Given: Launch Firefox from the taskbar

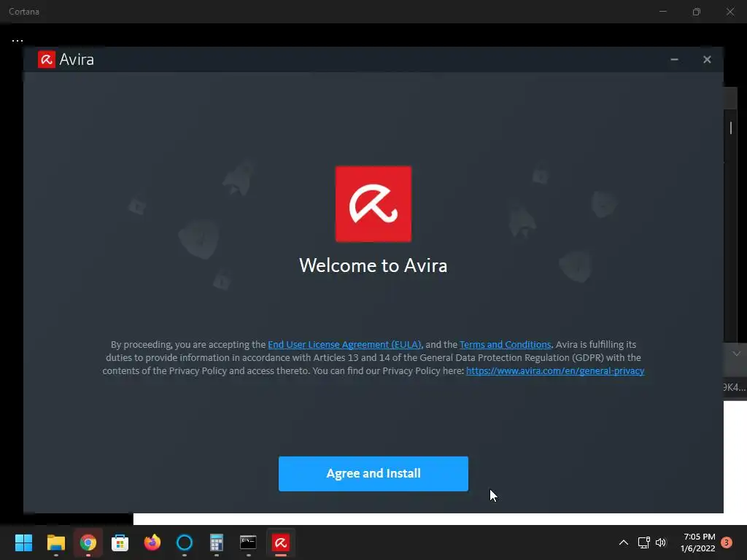Looking at the screenshot, I should tap(152, 542).
